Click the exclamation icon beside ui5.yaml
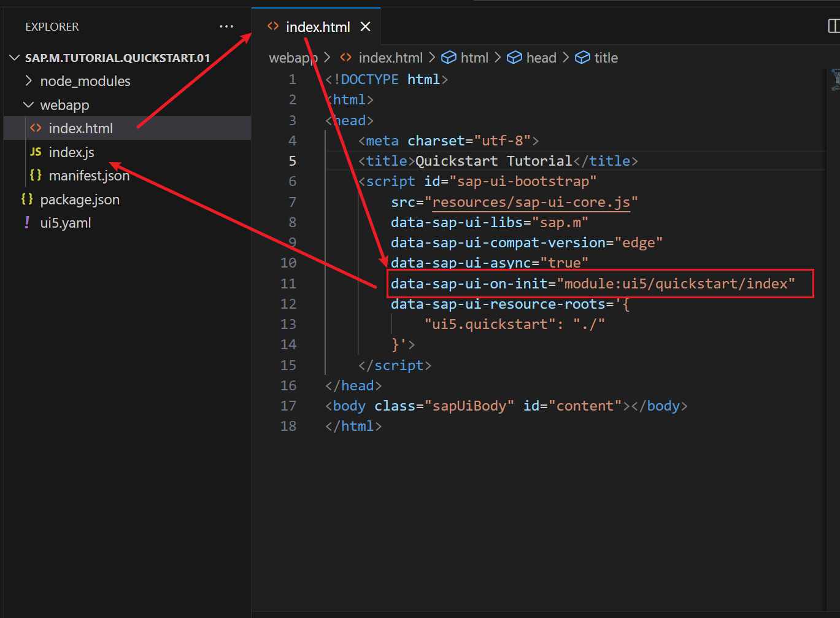 (x=27, y=223)
